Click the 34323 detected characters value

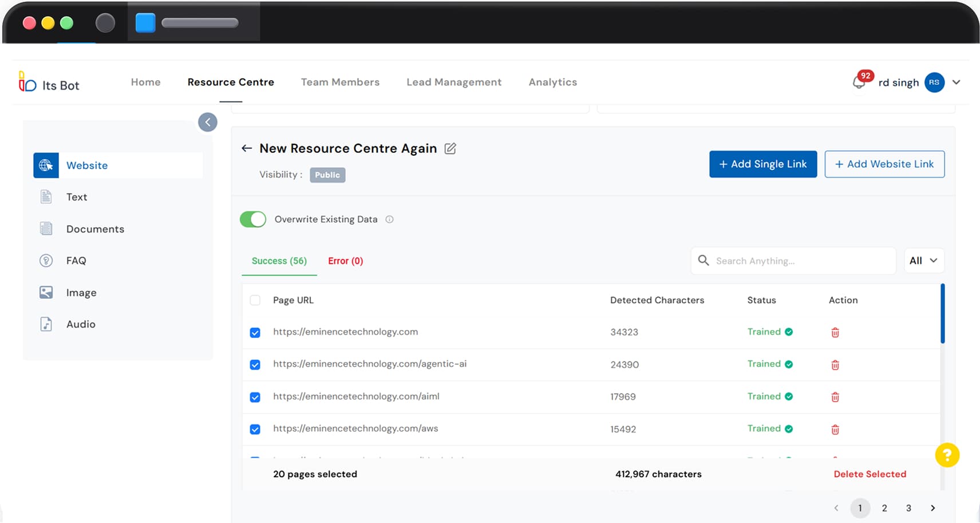pyautogui.click(x=624, y=332)
